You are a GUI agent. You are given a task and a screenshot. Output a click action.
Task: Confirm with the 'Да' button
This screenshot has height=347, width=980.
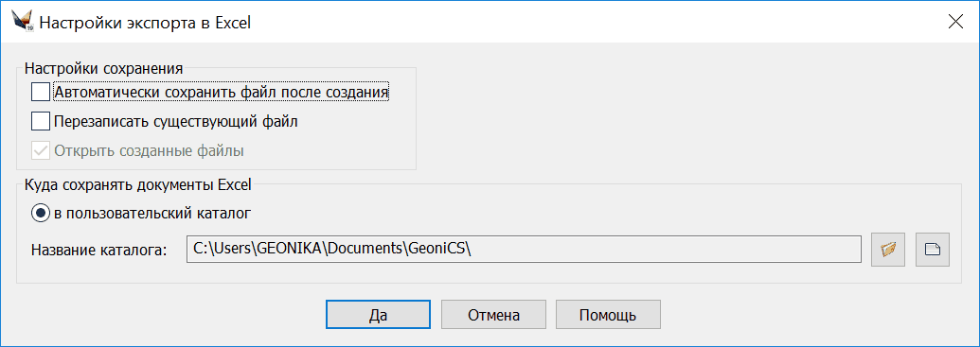click(378, 315)
